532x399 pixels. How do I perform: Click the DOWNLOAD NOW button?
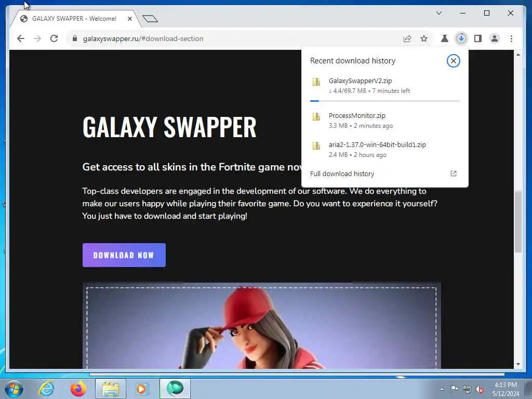pyautogui.click(x=124, y=255)
